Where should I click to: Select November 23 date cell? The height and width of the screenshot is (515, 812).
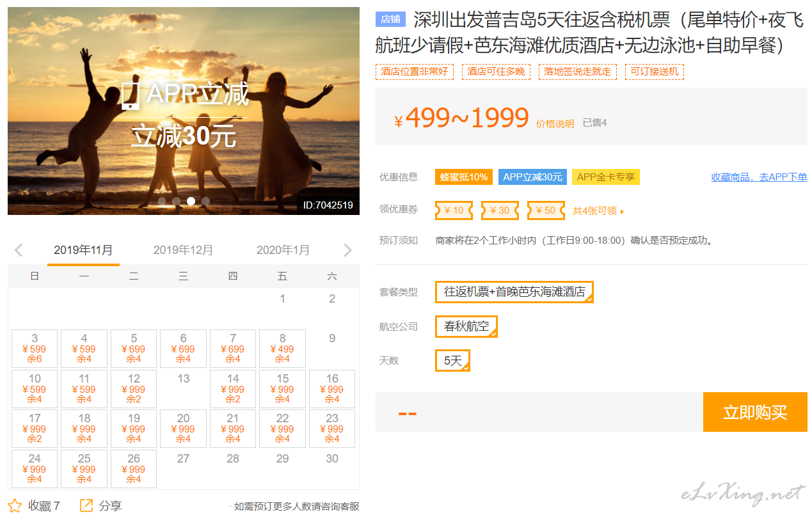click(x=332, y=429)
